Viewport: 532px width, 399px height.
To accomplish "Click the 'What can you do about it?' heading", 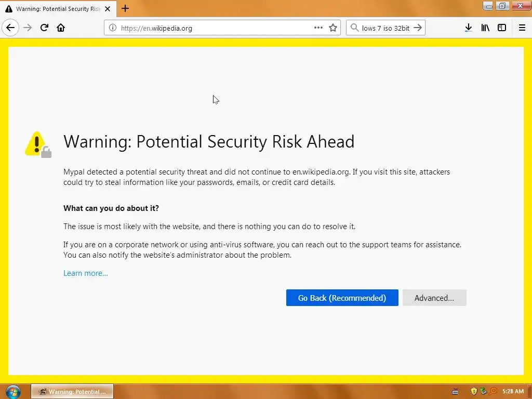I will [x=111, y=208].
